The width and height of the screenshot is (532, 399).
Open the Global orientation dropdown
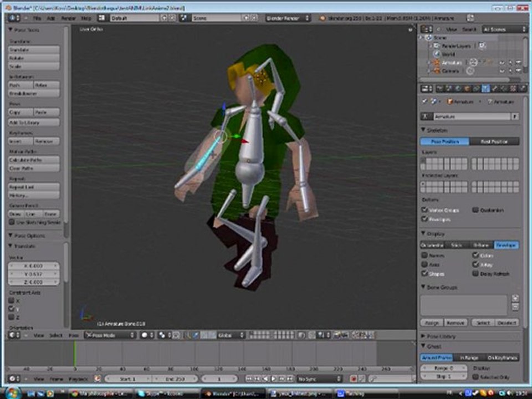pyautogui.click(x=231, y=335)
